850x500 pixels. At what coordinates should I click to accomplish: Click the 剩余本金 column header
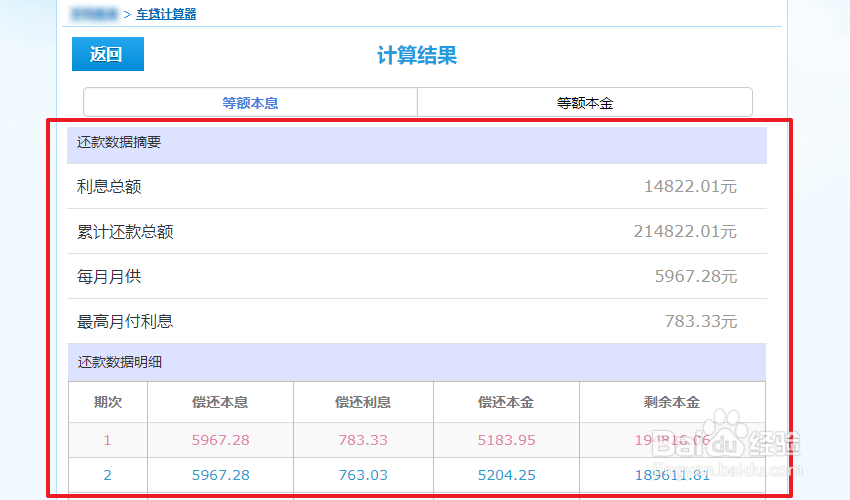pos(672,402)
